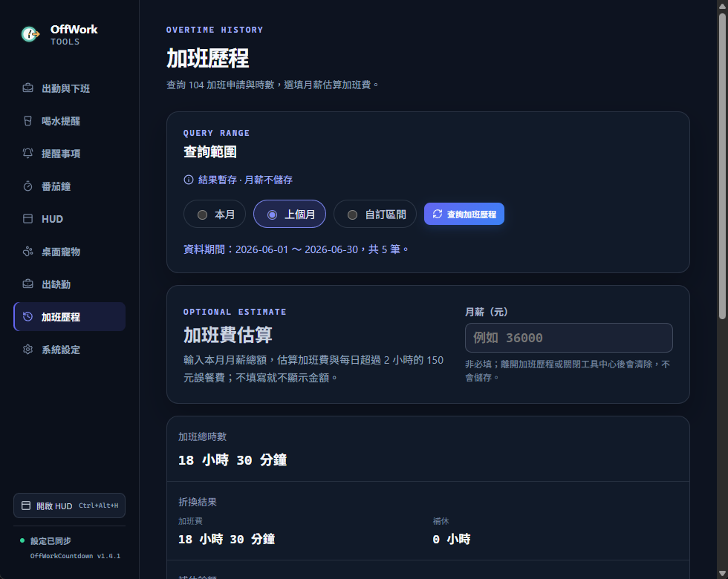The image size is (728, 579).
Task: Click the total 18 小時 30 分鐘 under 加班總時數
Action: (233, 459)
